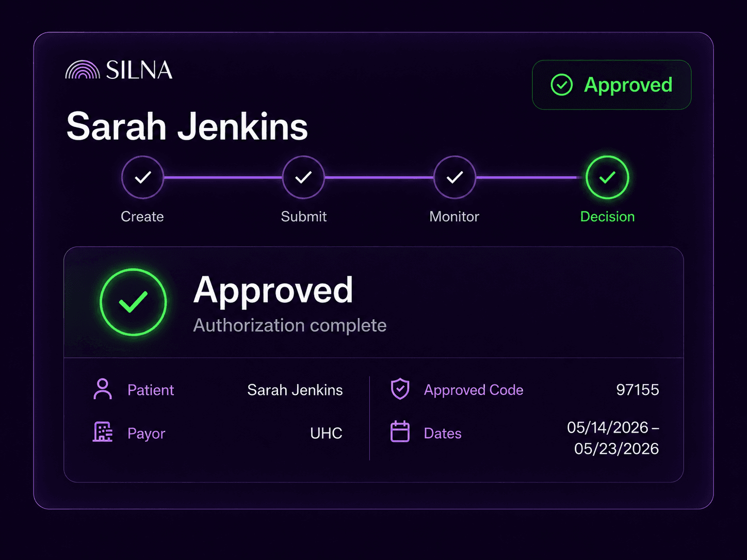Image resolution: width=747 pixels, height=560 pixels.
Task: Select the Create step circle
Action: (x=142, y=177)
